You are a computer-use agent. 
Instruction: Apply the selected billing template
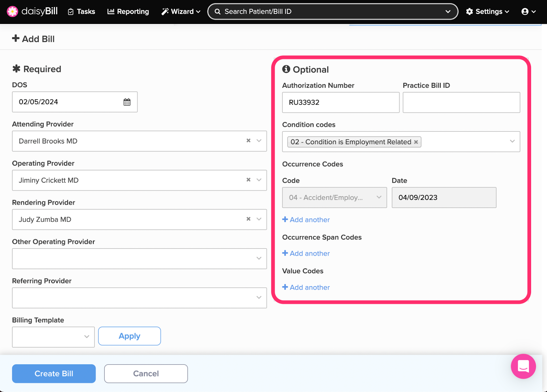130,336
